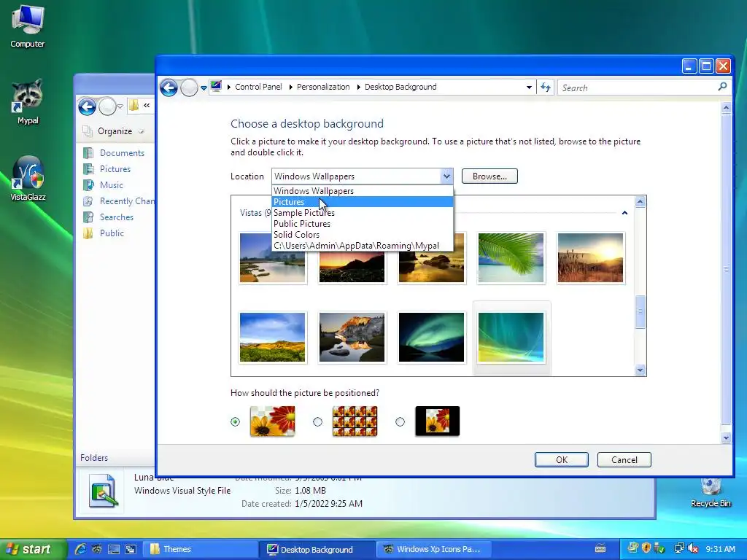
Task: Select the sunset wheat field wallpaper thumbnail
Action: coord(590,257)
